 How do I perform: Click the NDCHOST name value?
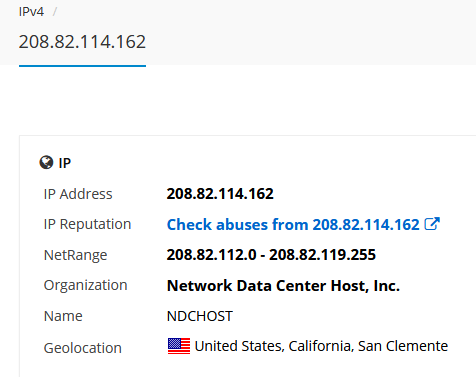click(x=200, y=316)
